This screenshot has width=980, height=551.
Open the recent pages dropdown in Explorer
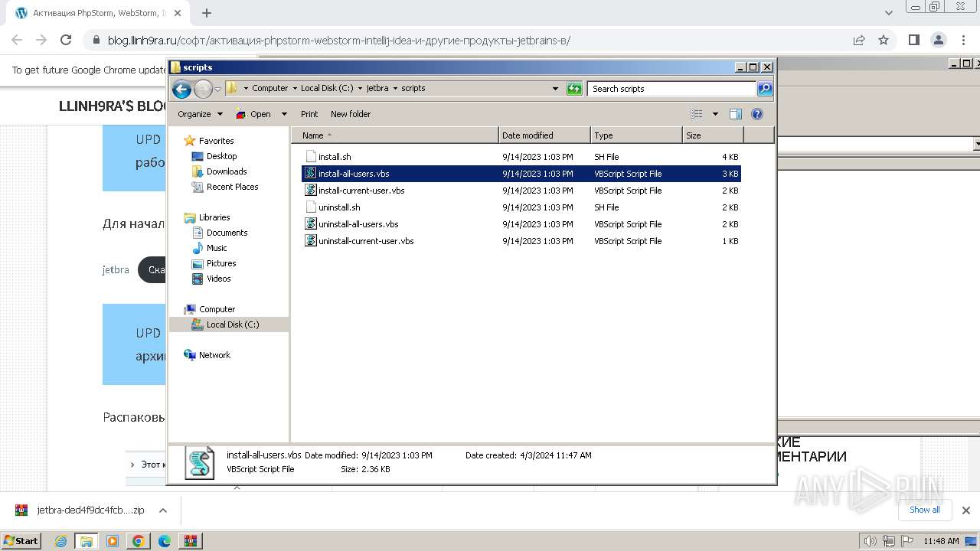[x=217, y=89]
